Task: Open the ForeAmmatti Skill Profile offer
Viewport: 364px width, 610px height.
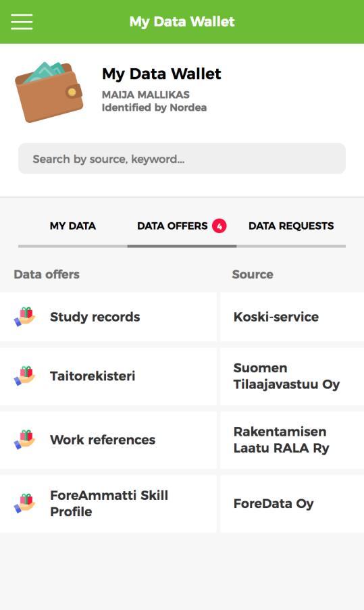Action: click(108, 503)
